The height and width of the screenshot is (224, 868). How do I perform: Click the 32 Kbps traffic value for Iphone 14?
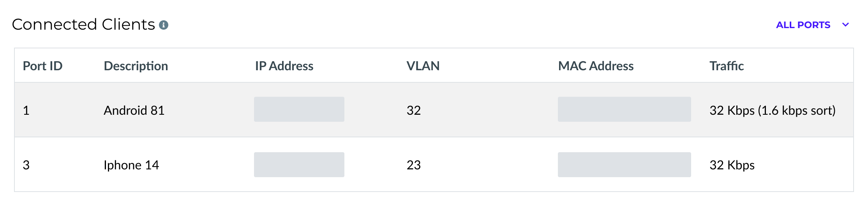732,165
